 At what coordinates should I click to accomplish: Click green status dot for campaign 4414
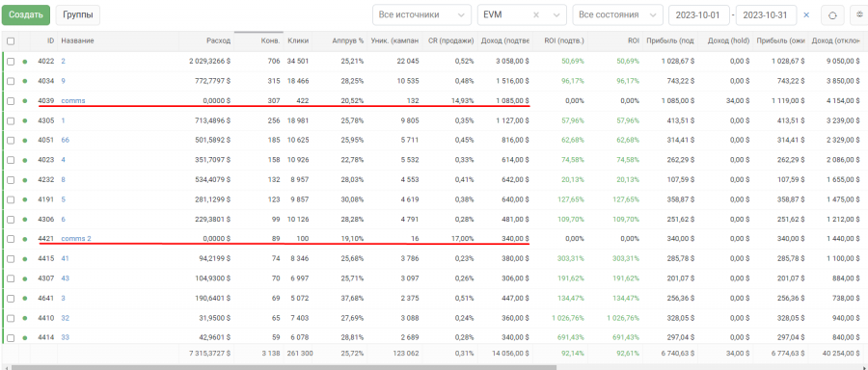click(x=24, y=337)
